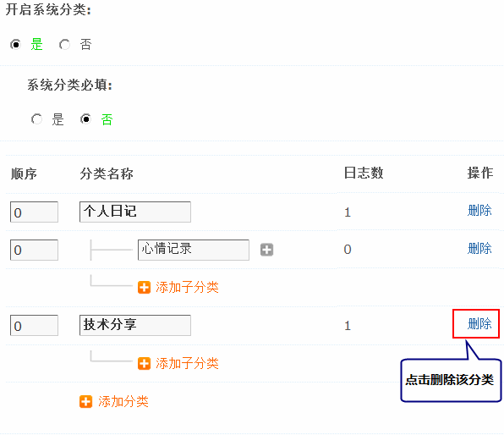Delete the 技术分享 category
The image size is (504, 435).
pos(479,324)
